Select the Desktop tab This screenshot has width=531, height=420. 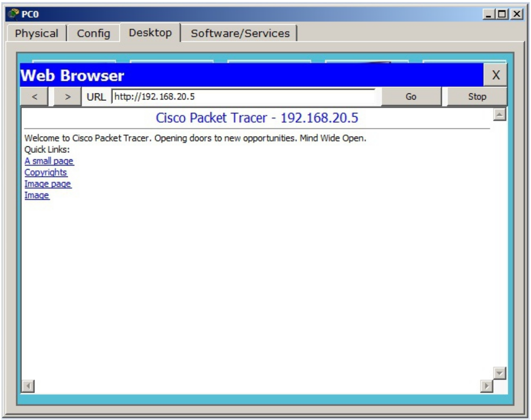point(150,33)
